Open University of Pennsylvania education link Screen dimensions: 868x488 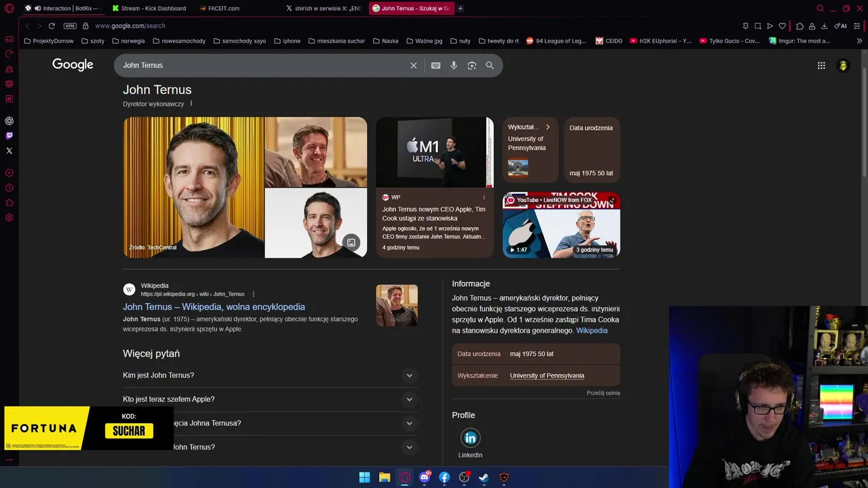point(547,375)
